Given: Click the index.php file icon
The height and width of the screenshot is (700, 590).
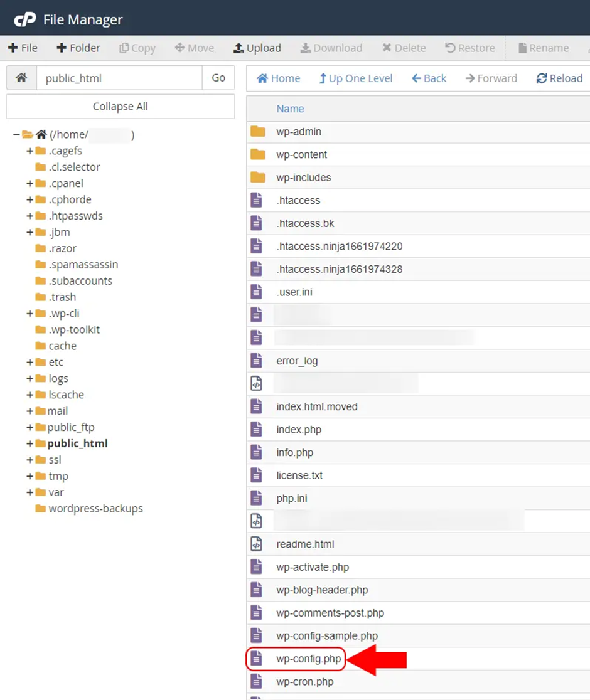Looking at the screenshot, I should pyautogui.click(x=256, y=429).
